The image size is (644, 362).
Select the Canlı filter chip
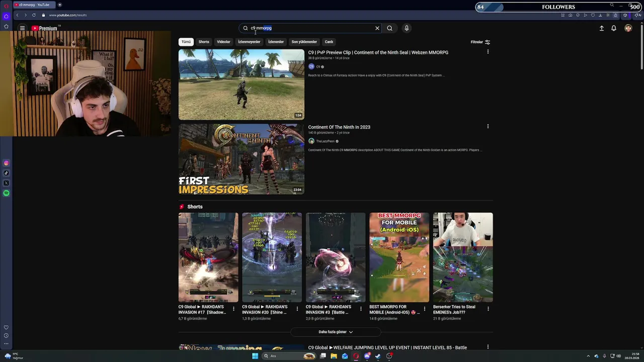coord(329,42)
